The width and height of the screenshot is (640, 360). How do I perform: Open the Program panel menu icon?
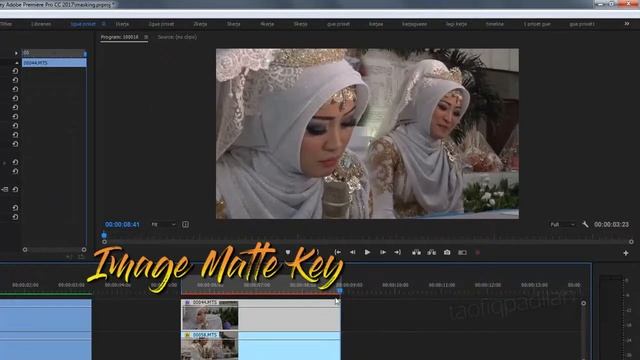click(x=146, y=37)
